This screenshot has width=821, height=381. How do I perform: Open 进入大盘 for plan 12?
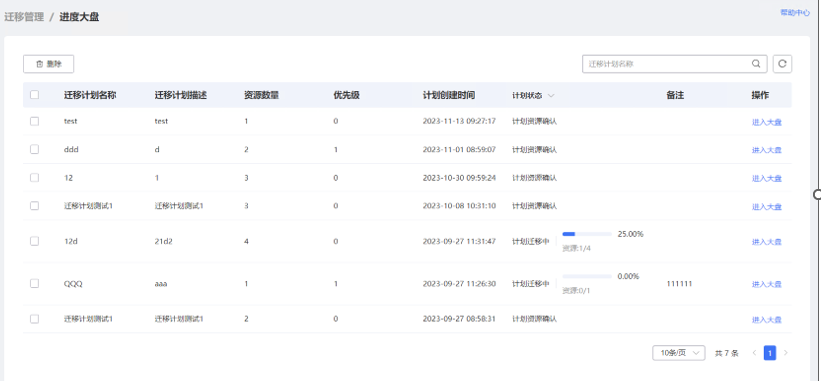[767, 178]
